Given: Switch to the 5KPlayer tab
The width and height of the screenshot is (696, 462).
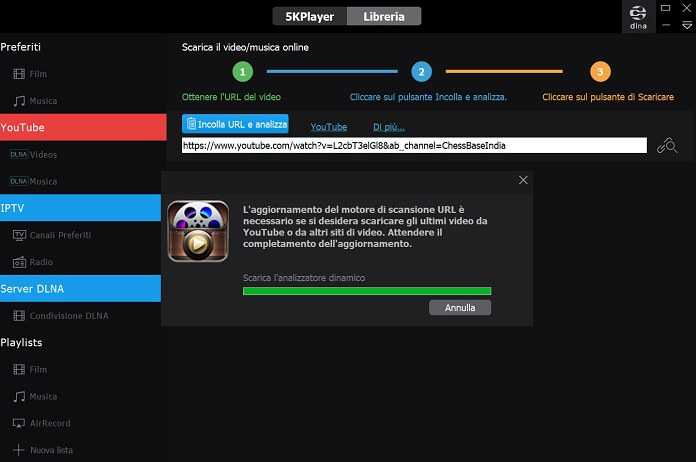Looking at the screenshot, I should click(309, 16).
